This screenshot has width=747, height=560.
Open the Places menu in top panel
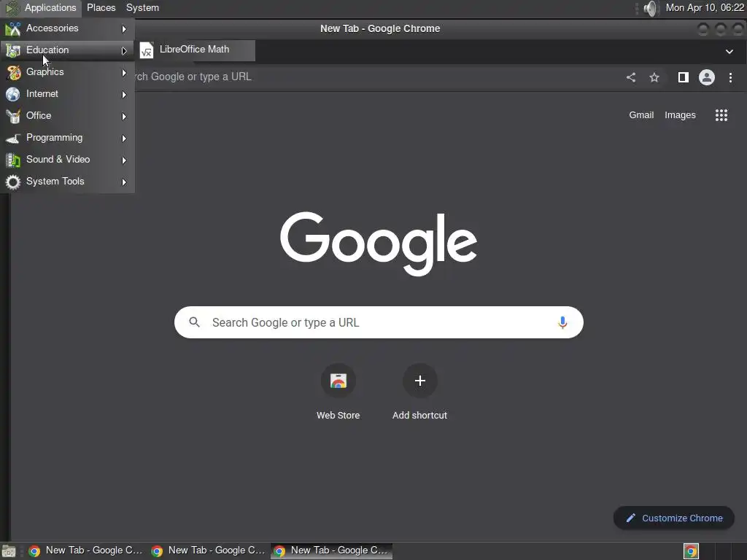[101, 7]
